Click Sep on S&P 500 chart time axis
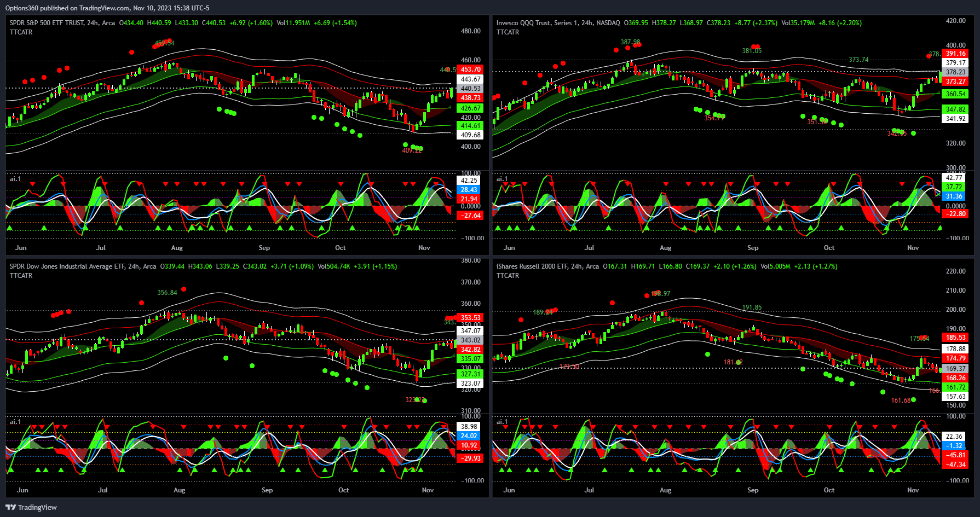Screen dimensions: 980x517 tap(264, 248)
